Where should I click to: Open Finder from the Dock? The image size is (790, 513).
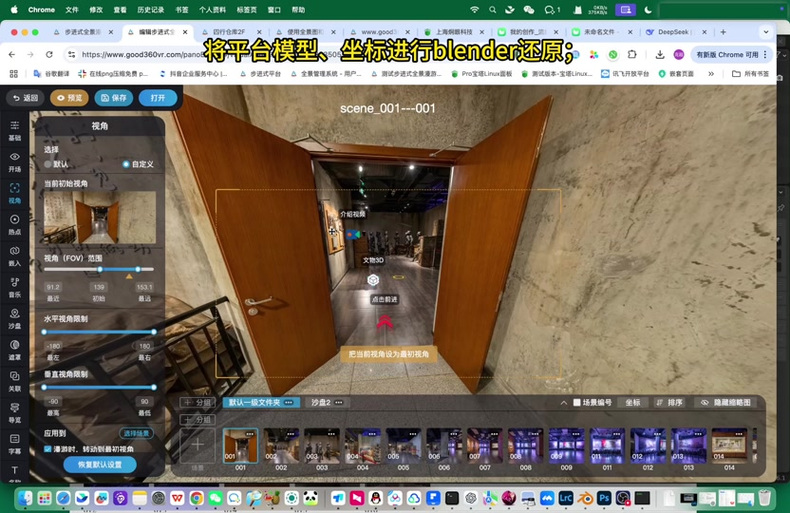coord(25,498)
